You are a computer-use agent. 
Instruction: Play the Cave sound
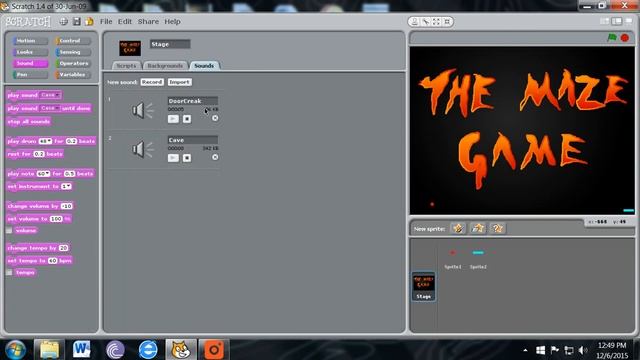click(173, 158)
